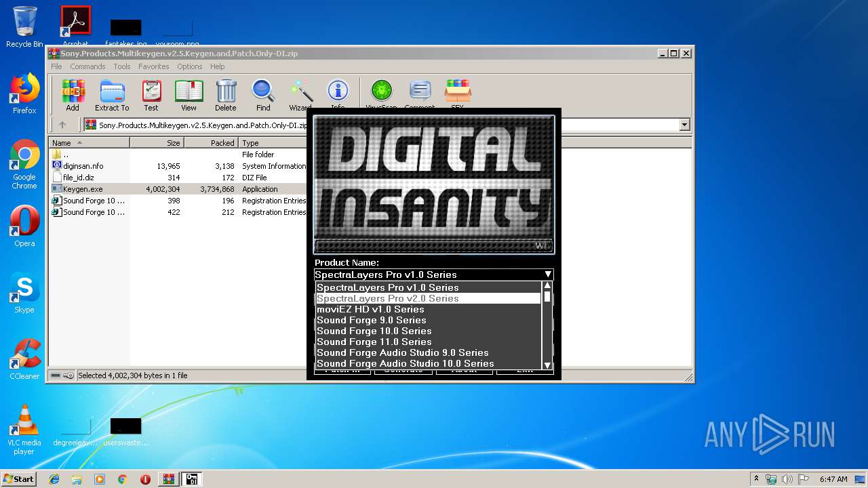868x488 pixels.
Task: Select Sound Forge Audio Studio 9.0 Series
Action: 429,352
